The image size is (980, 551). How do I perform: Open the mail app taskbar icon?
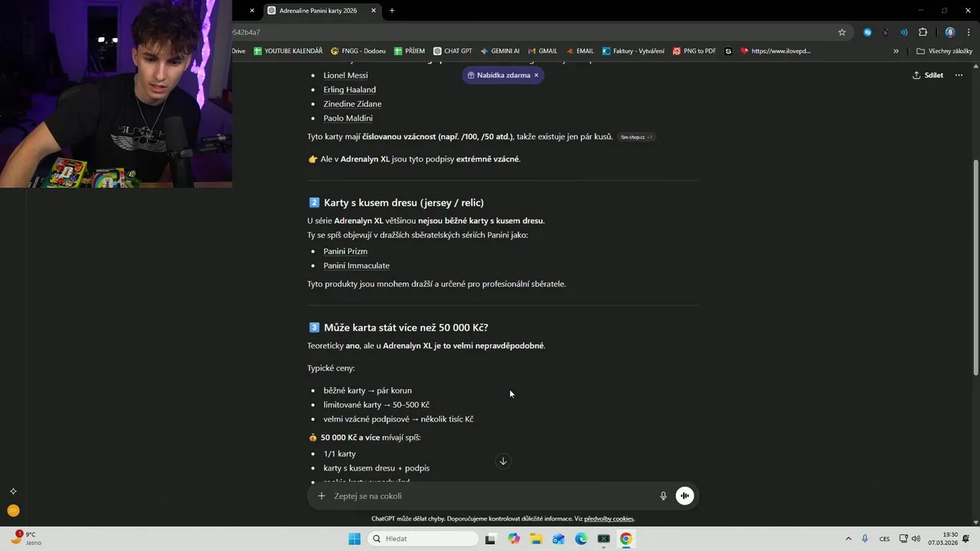[559, 539]
